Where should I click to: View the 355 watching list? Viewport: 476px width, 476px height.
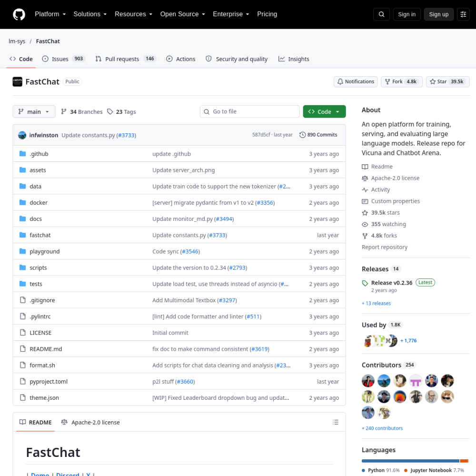tap(384, 224)
